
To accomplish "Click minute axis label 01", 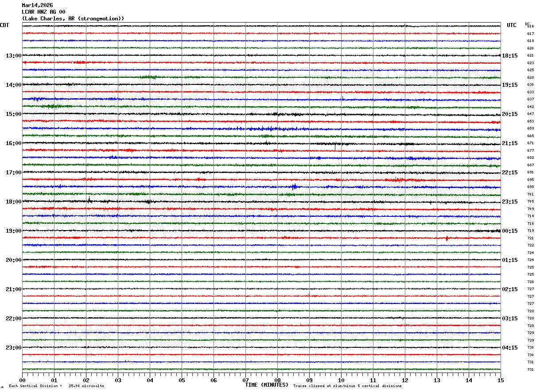I will tap(54, 380).
